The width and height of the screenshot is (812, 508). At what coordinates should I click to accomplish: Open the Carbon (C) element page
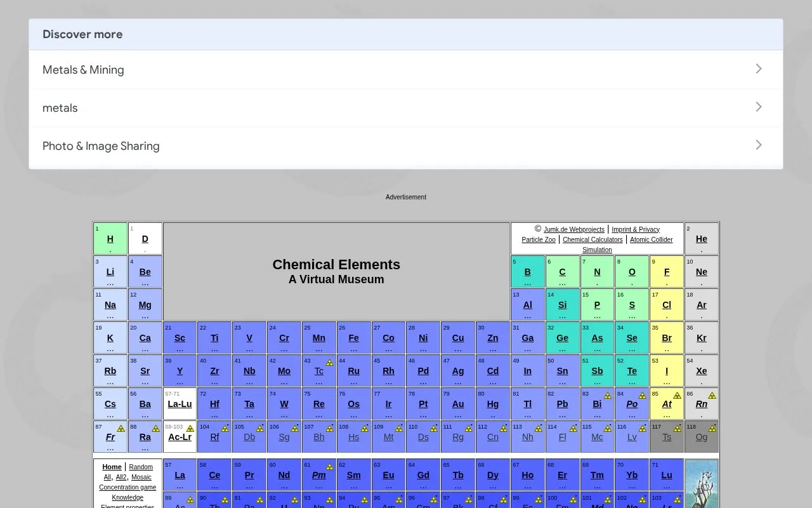(562, 272)
